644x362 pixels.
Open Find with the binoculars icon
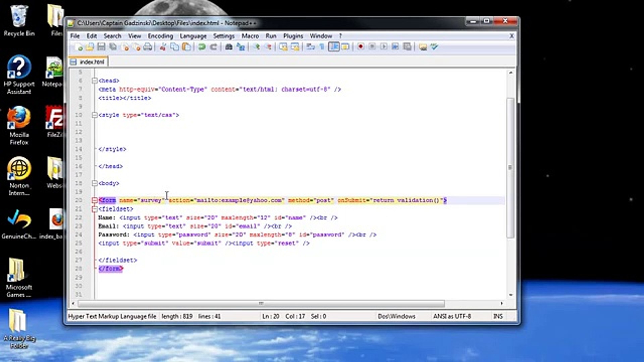point(229,47)
